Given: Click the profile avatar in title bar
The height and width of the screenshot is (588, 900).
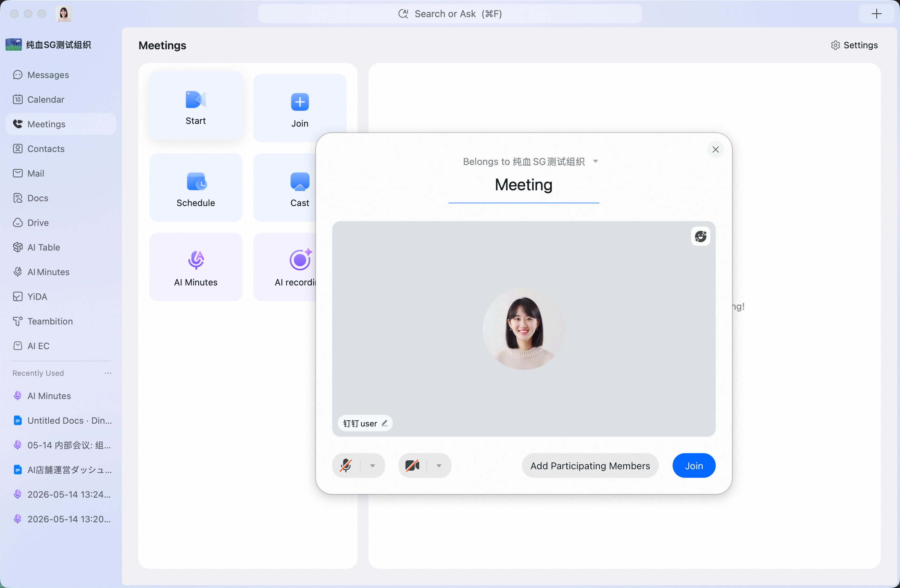Looking at the screenshot, I should coord(64,14).
